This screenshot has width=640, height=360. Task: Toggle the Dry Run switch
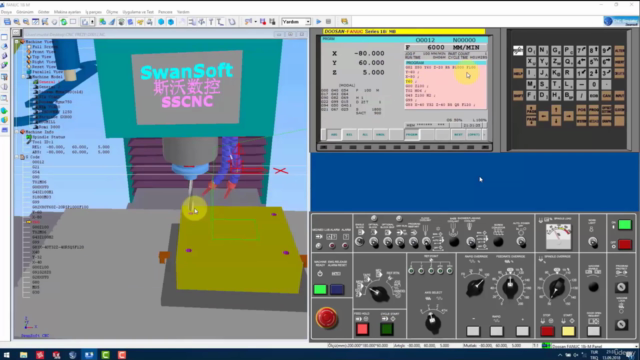pyautogui.click(x=400, y=241)
